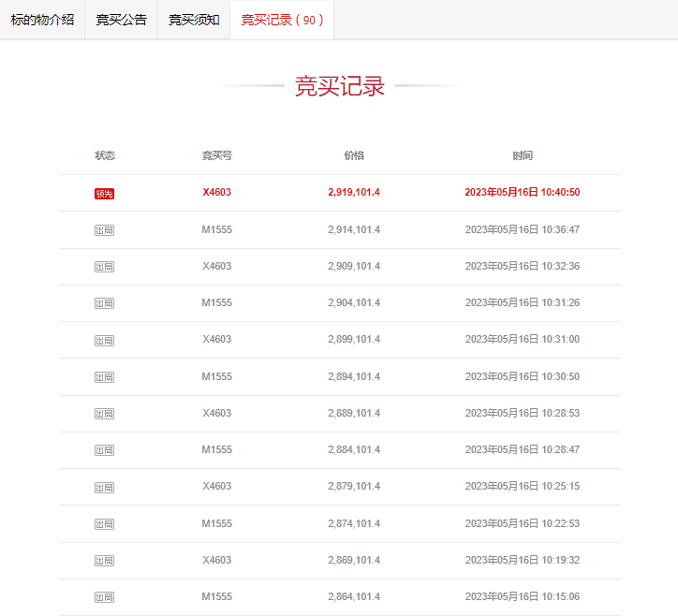
Task: Click 出局 badge in the 2,899,101.4 row
Action: (x=104, y=340)
